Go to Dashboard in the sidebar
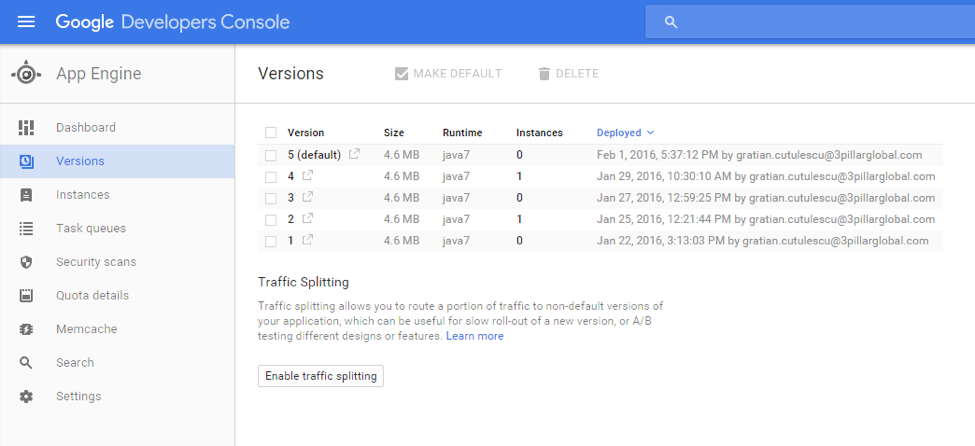 [85, 128]
